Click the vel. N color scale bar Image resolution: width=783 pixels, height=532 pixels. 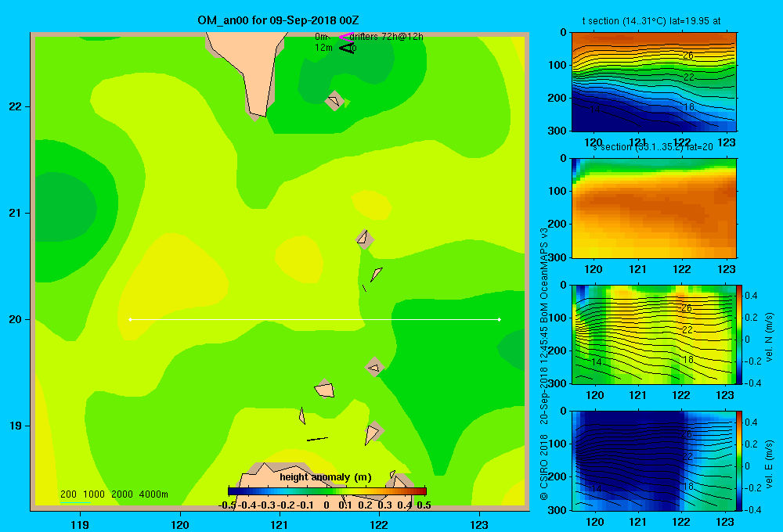[x=739, y=334]
